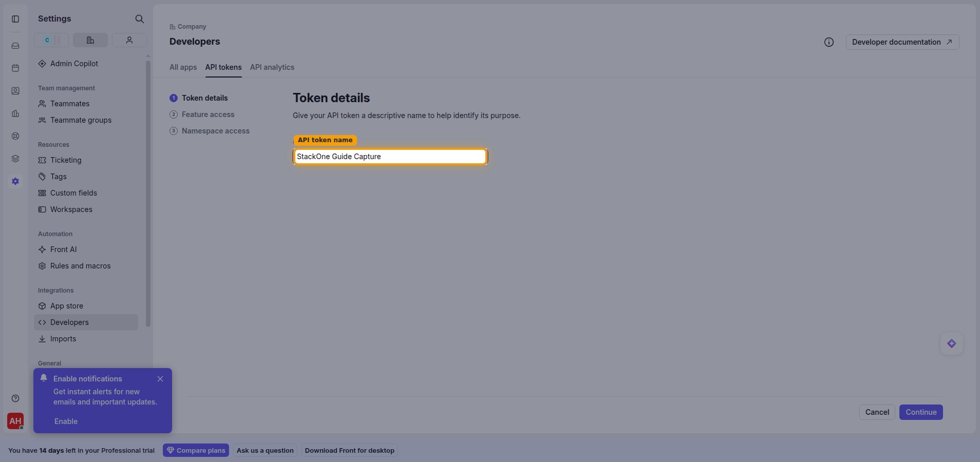The height and width of the screenshot is (462, 980).
Task: Open Workspaces settings
Action: click(x=86, y=209)
